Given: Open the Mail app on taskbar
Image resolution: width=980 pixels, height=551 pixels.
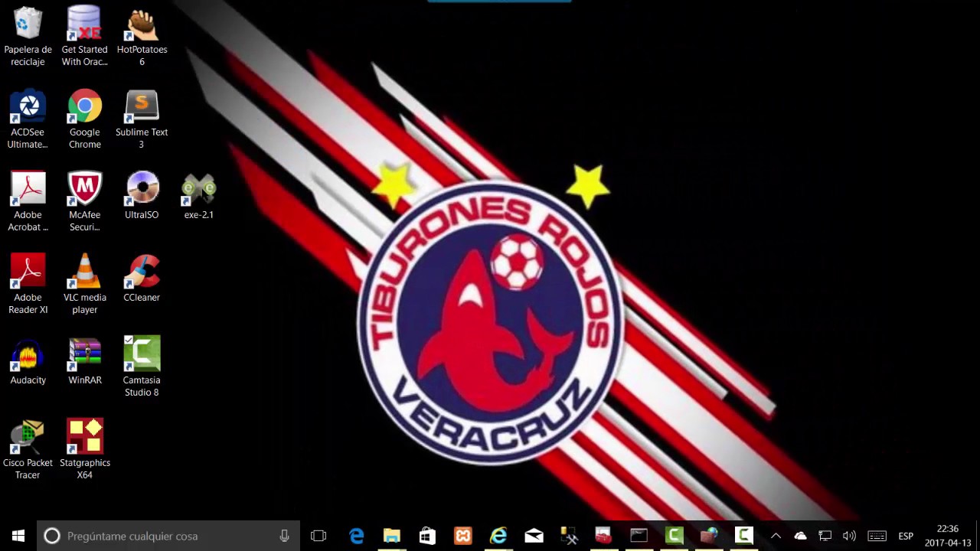Looking at the screenshot, I should point(534,536).
